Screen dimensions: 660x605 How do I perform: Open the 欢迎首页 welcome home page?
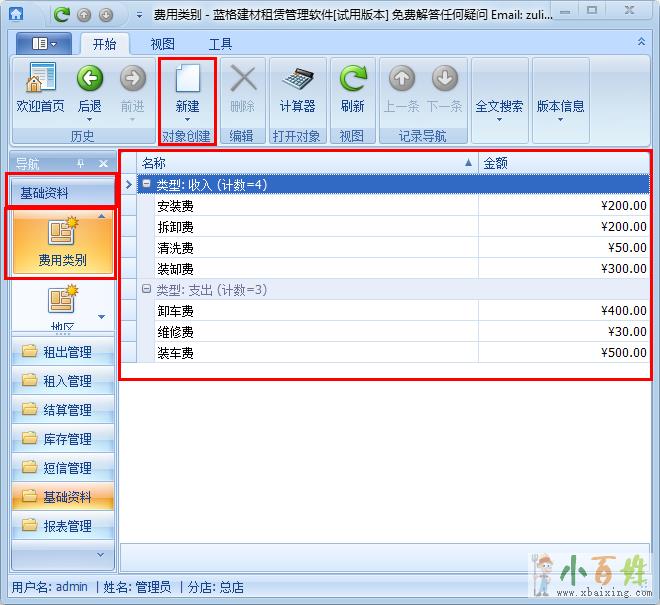(x=40, y=88)
